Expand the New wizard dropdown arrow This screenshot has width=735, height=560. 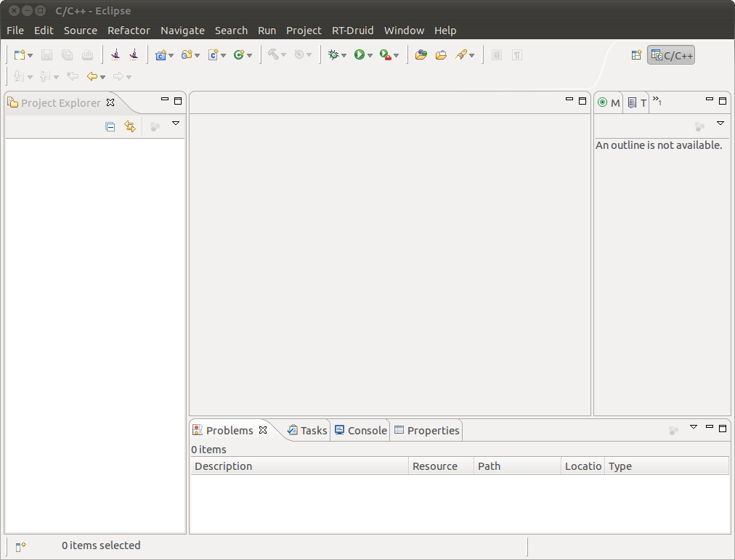30,55
